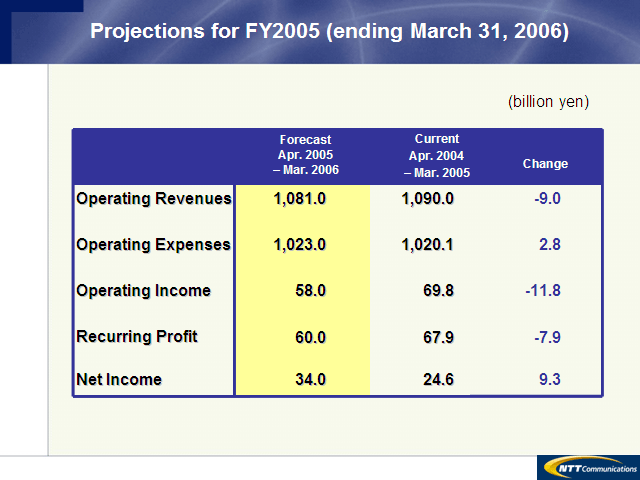Click the current value 1,090.0
Image resolution: width=640 pixels, height=480 pixels.
[x=428, y=199]
